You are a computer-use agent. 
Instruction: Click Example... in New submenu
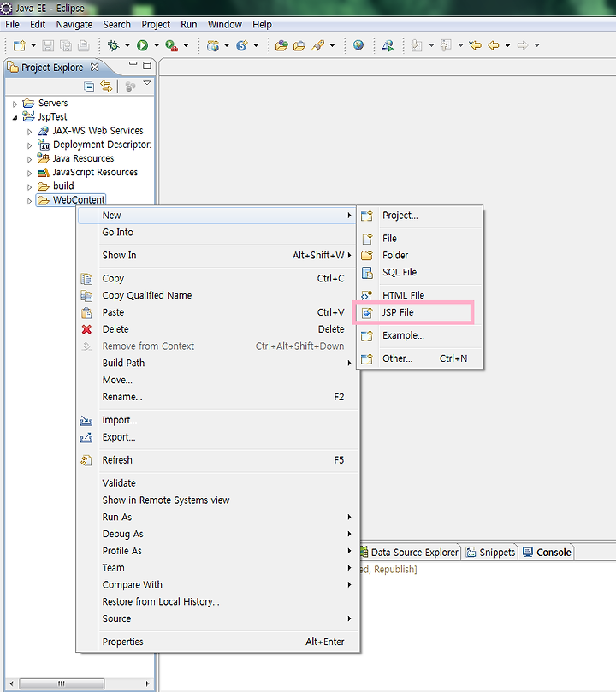click(419, 335)
